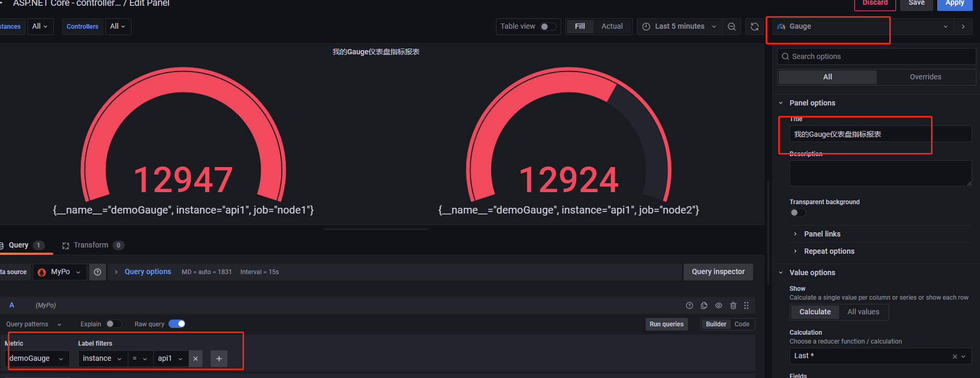980x378 pixels.
Task: Enable Transparent background switch
Action: [x=798, y=212]
